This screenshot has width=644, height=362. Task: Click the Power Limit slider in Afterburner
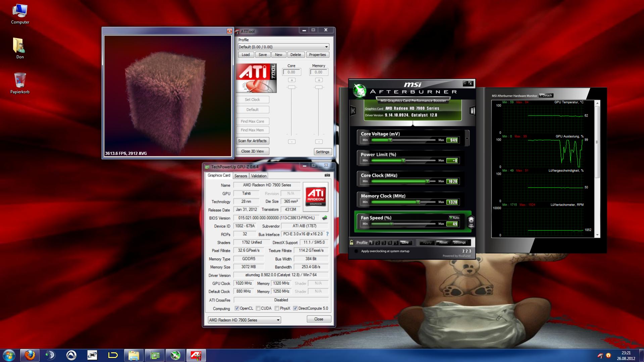(403, 160)
